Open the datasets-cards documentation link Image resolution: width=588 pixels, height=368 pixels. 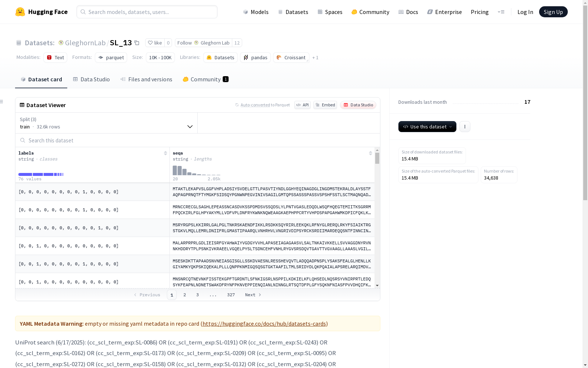[264, 323]
